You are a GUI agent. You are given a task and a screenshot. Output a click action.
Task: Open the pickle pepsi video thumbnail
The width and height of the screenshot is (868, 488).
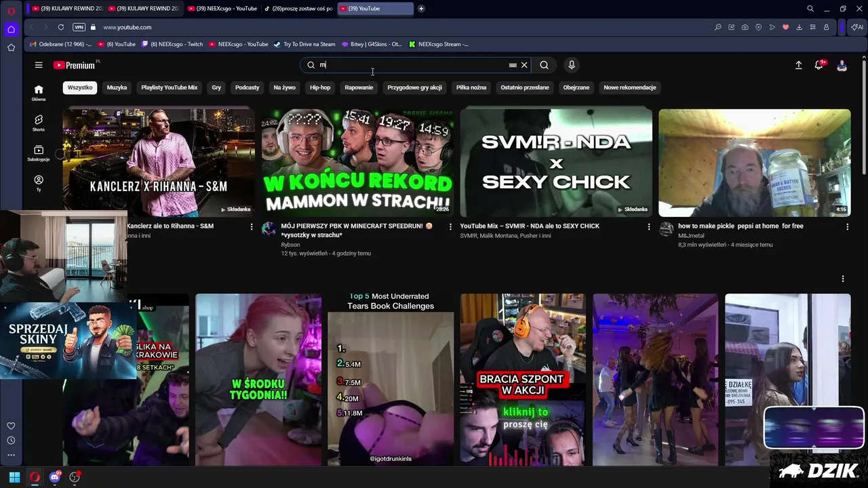pyautogui.click(x=755, y=163)
